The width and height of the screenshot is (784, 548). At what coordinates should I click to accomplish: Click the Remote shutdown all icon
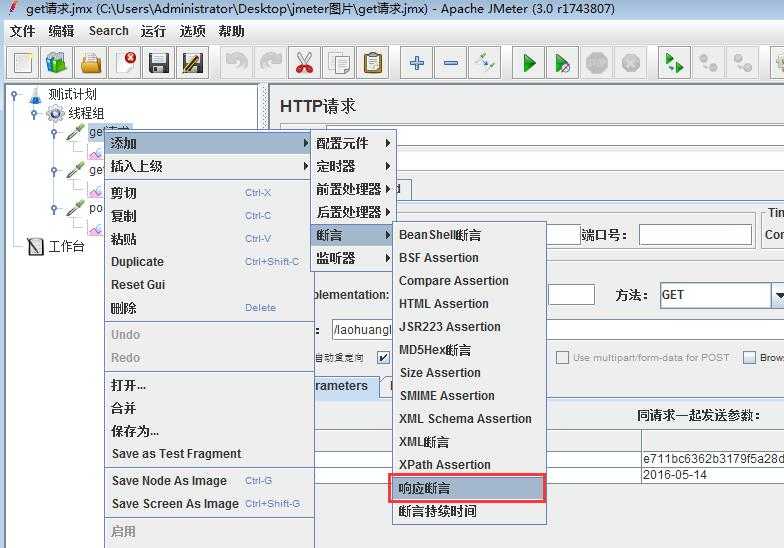[742, 63]
